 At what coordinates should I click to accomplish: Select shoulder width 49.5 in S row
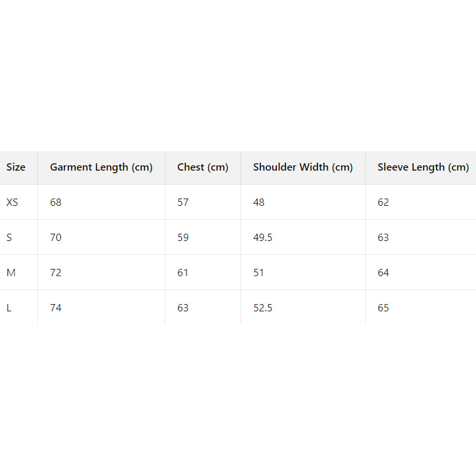pos(263,238)
